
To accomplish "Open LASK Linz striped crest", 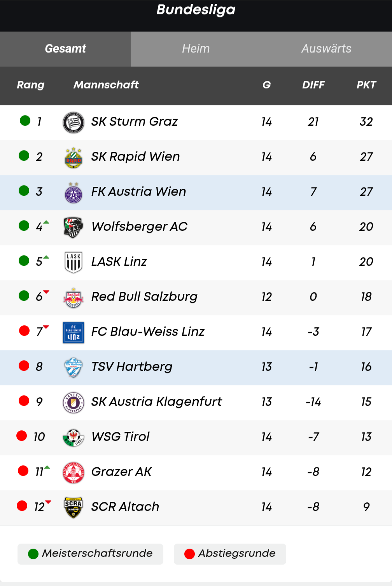I will [x=73, y=263].
